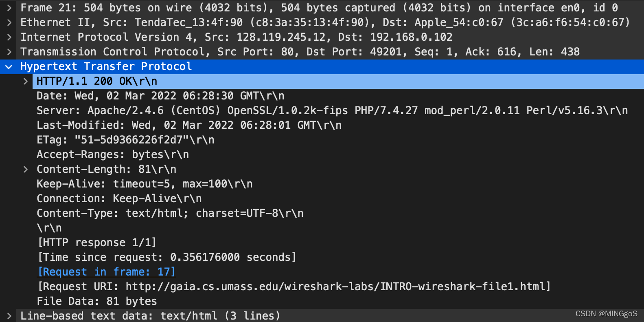Expand the Line-based text data section
Screen dimensions: 644x322
click(x=9, y=315)
